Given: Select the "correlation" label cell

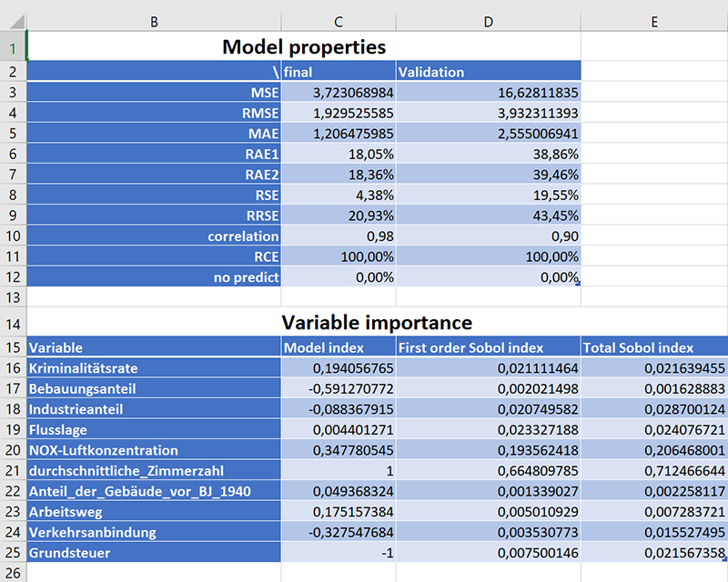Looking at the screenshot, I should (154, 236).
